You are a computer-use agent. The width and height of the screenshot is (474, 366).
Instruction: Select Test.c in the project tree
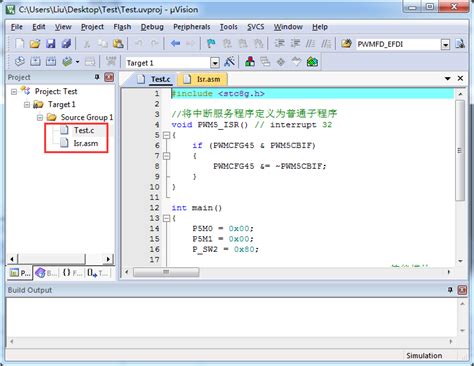(x=83, y=130)
